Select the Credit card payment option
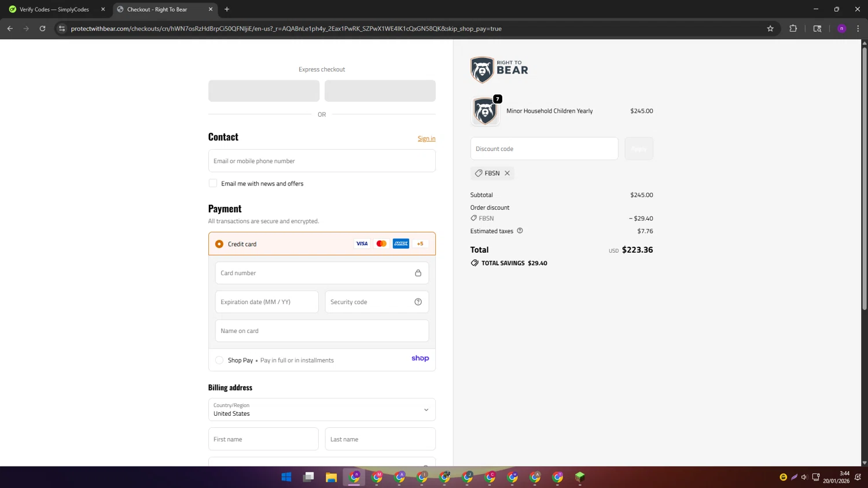868x488 pixels. click(x=219, y=244)
